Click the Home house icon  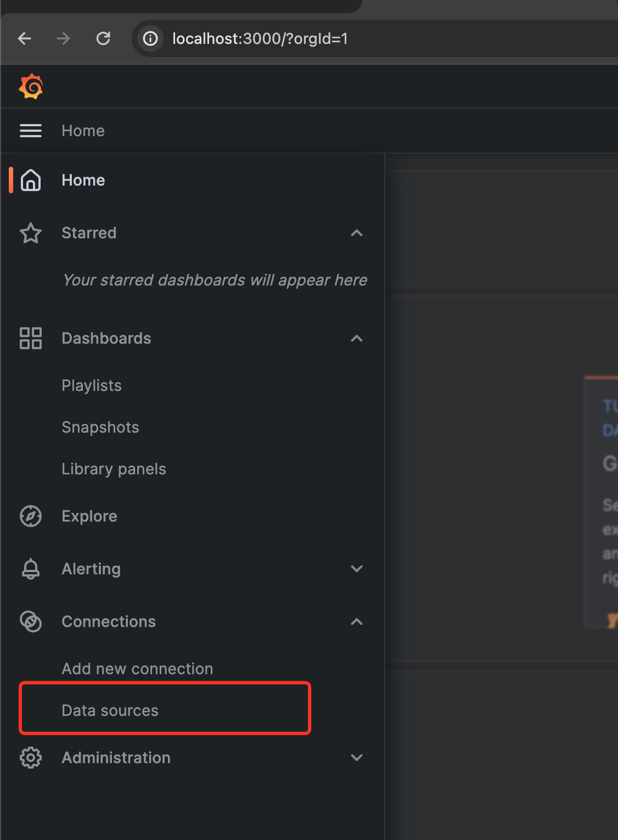[x=31, y=180]
